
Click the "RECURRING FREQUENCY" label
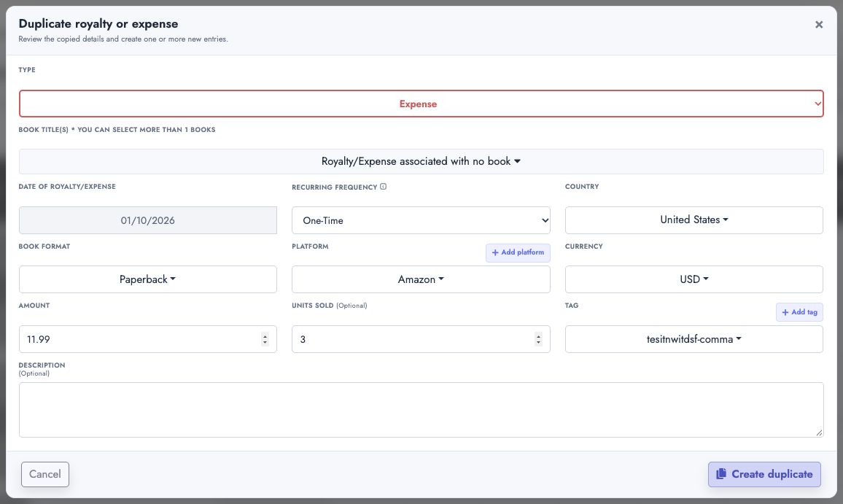click(335, 187)
